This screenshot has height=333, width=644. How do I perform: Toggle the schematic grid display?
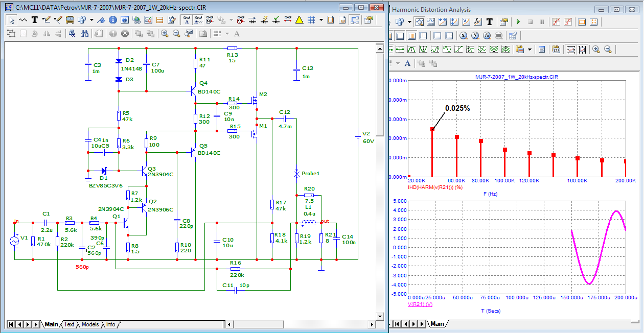point(311,20)
